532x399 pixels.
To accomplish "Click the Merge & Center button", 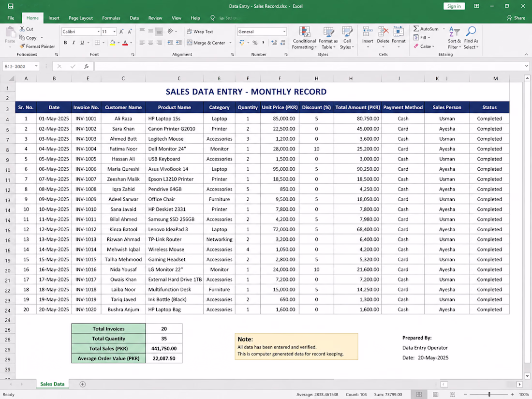I will (x=206, y=43).
